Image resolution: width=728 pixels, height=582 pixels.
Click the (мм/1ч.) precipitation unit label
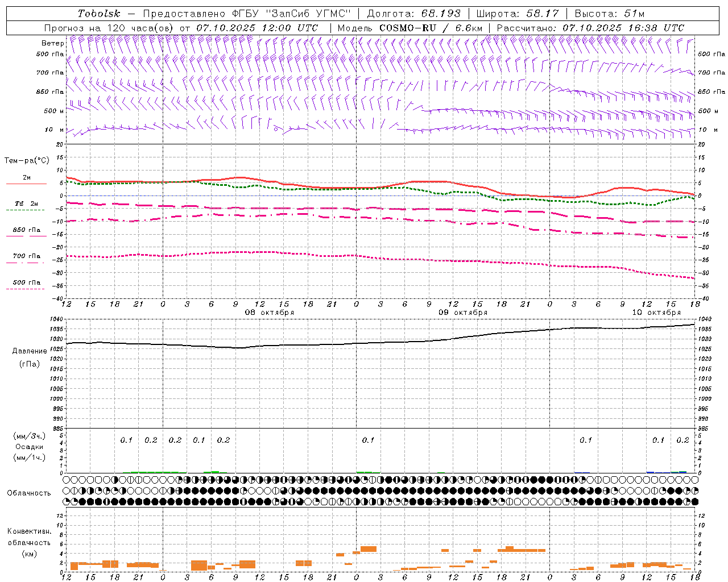[30, 458]
